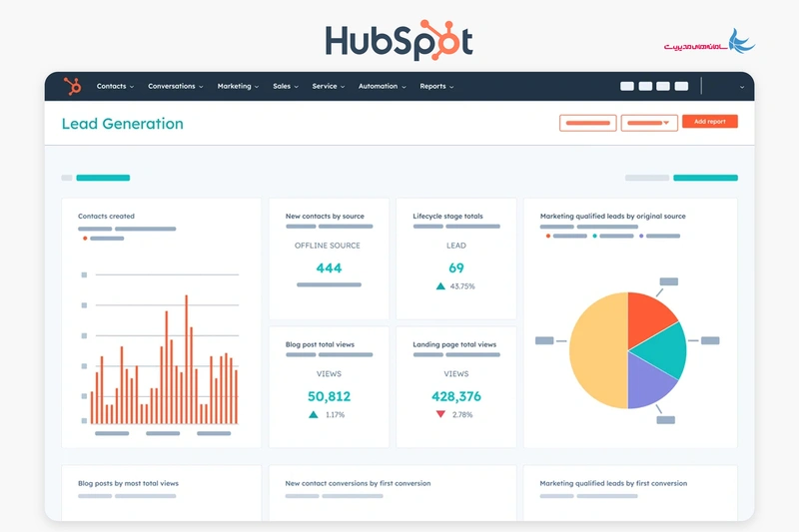Open New contact conversions by first conversion
Screen dimensions: 799x532
pyautogui.click(x=358, y=483)
